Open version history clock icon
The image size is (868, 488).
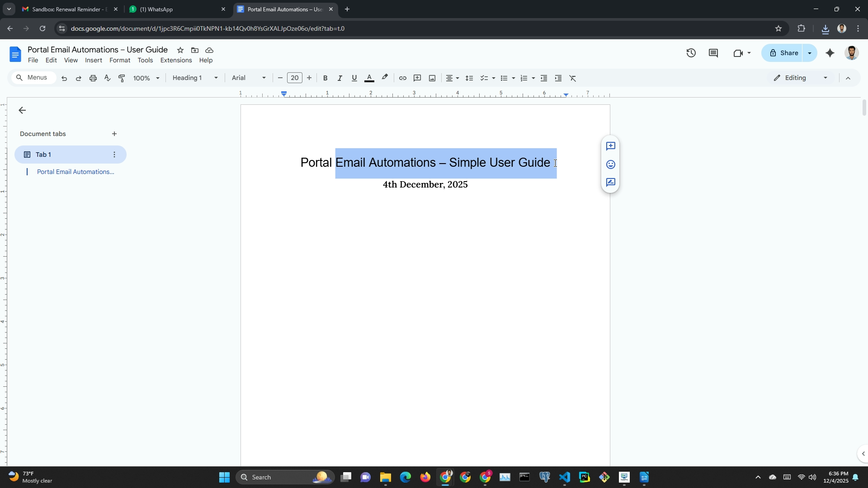pos(691,53)
